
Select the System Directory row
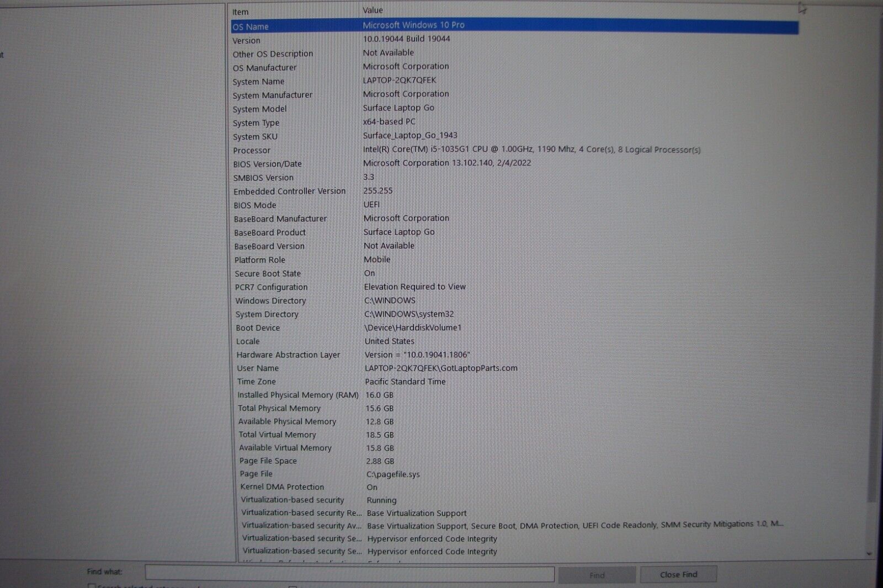pos(514,314)
